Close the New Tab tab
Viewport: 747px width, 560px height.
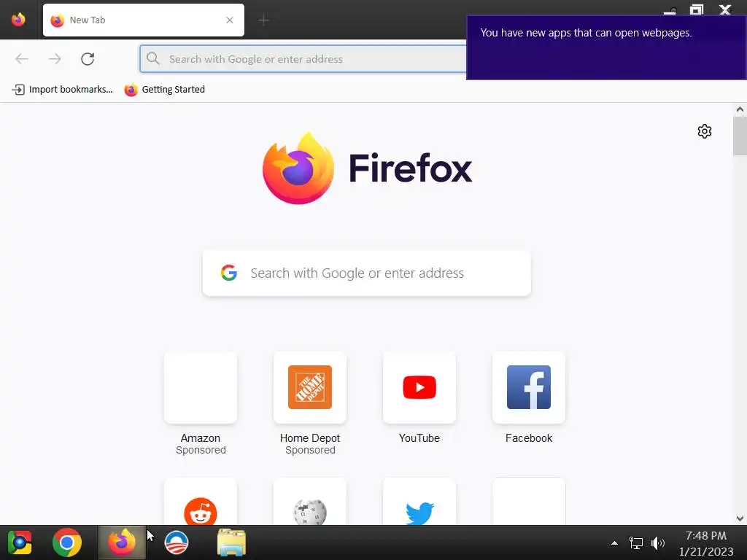(230, 20)
